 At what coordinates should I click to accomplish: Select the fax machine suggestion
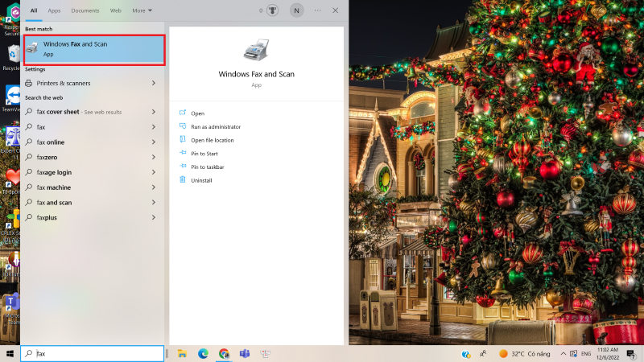[x=91, y=187]
